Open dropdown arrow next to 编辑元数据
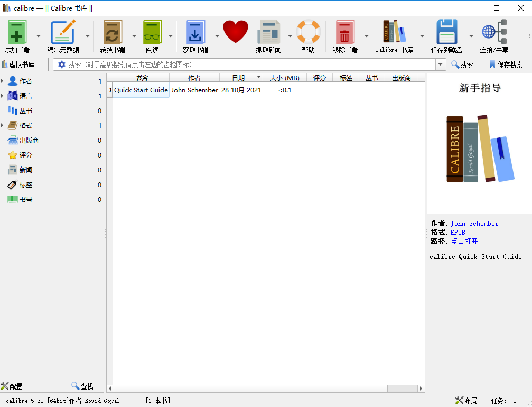 click(88, 36)
